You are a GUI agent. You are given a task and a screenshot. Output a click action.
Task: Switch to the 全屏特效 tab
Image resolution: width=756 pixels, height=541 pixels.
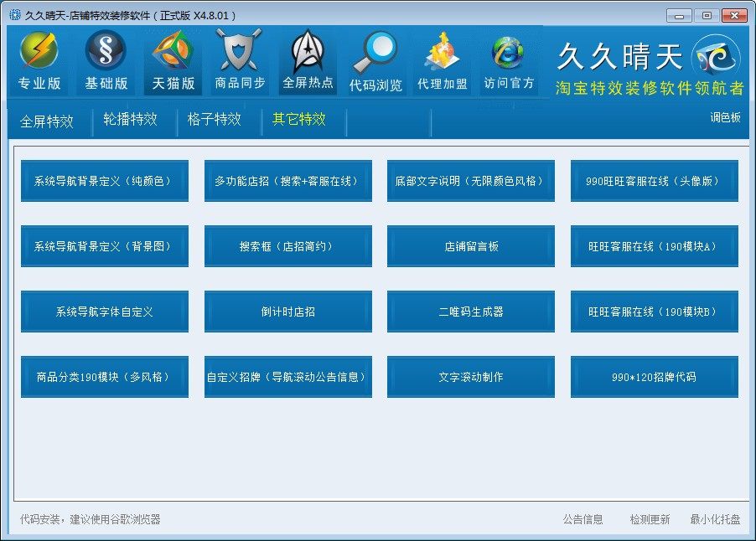[x=47, y=121]
